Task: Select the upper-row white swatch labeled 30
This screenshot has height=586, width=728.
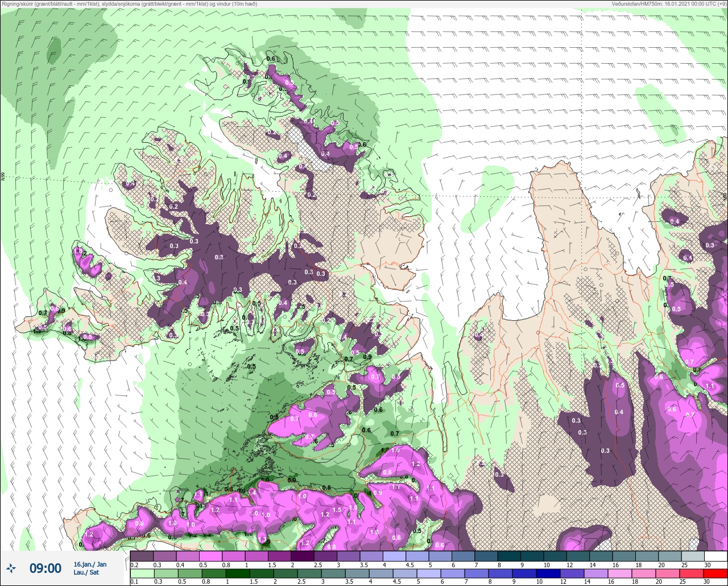Action: (x=716, y=556)
